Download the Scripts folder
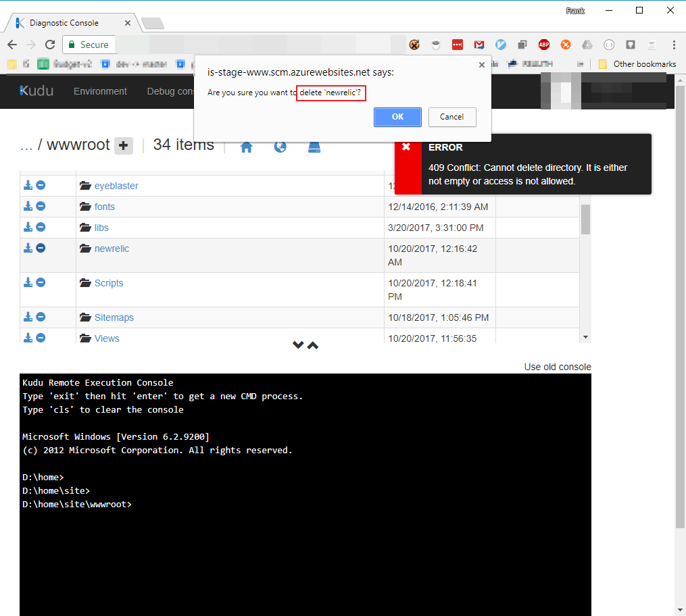 click(28, 282)
